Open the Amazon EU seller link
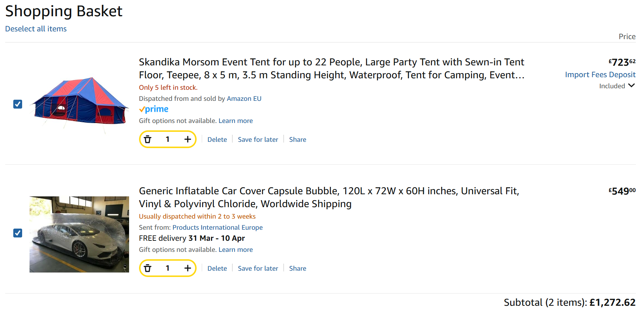 tap(244, 99)
